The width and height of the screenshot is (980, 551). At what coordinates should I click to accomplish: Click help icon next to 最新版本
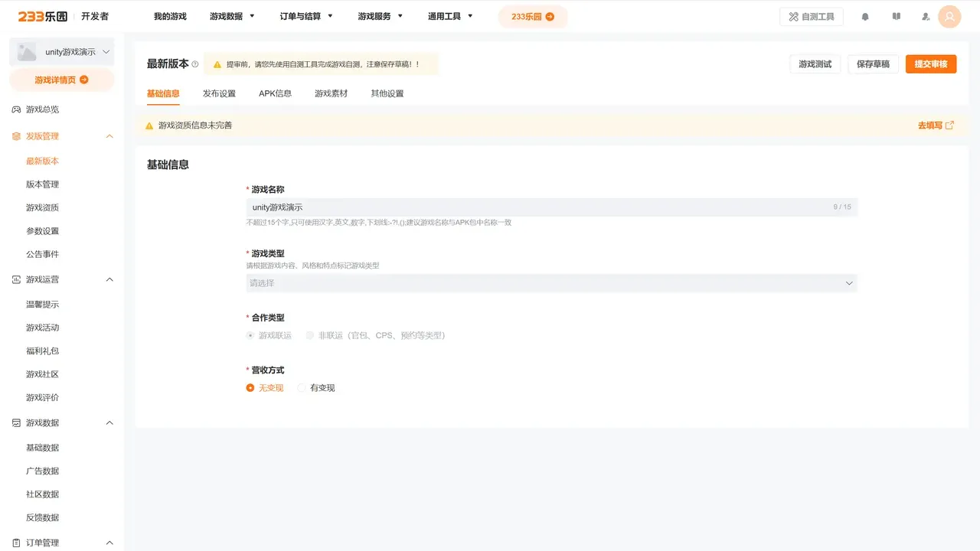pyautogui.click(x=195, y=64)
